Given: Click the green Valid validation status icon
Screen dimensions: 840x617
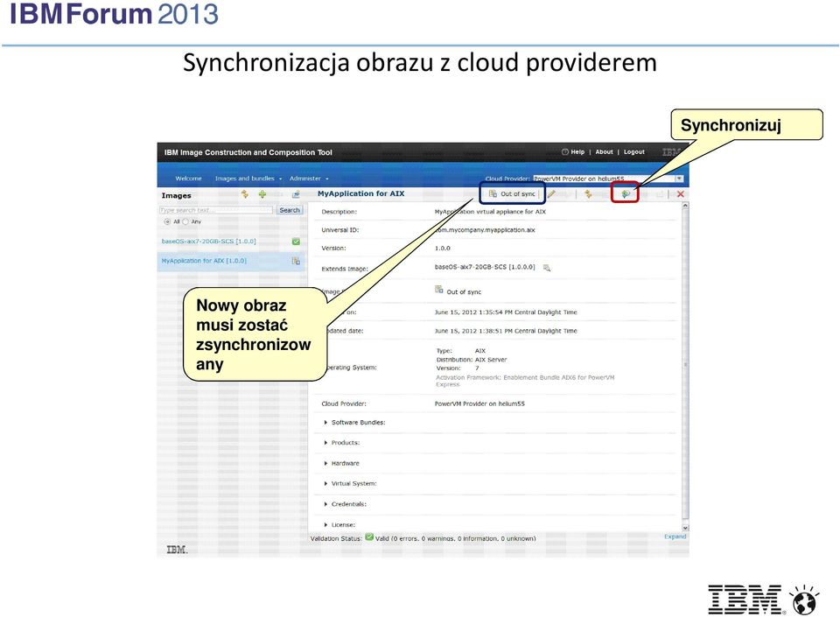Looking at the screenshot, I should (x=369, y=536).
